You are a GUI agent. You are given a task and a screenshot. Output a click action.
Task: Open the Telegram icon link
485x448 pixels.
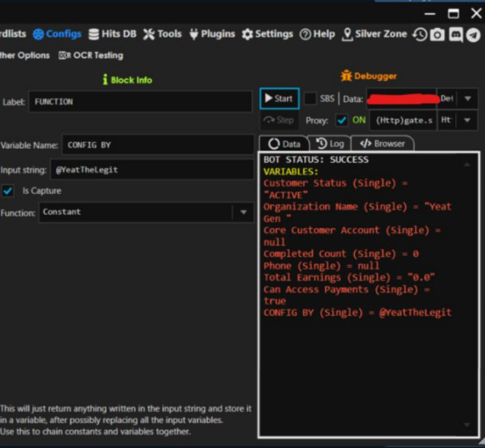click(x=473, y=34)
